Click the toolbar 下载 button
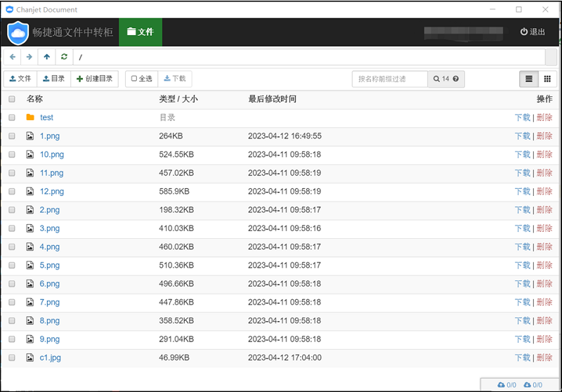 [x=175, y=79]
